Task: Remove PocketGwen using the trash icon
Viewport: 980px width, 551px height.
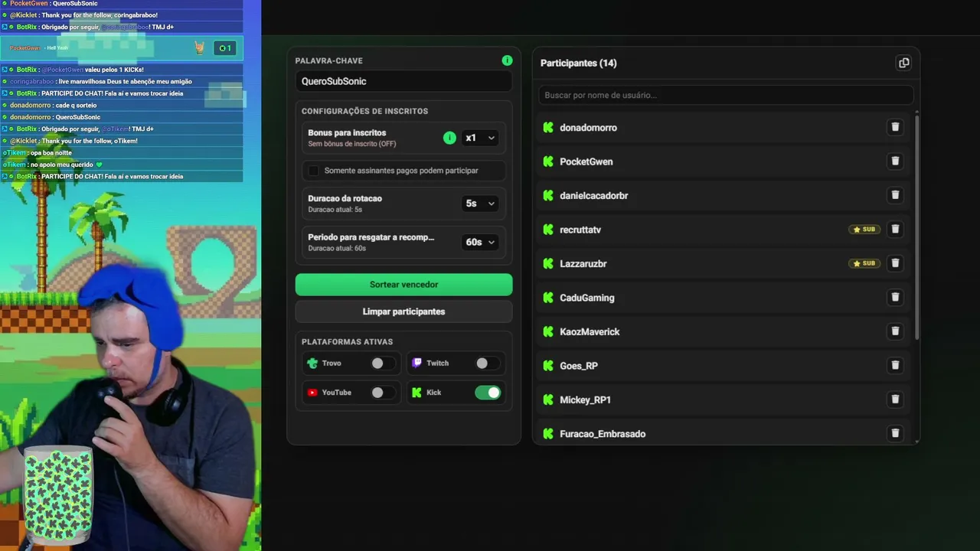Action: [895, 161]
